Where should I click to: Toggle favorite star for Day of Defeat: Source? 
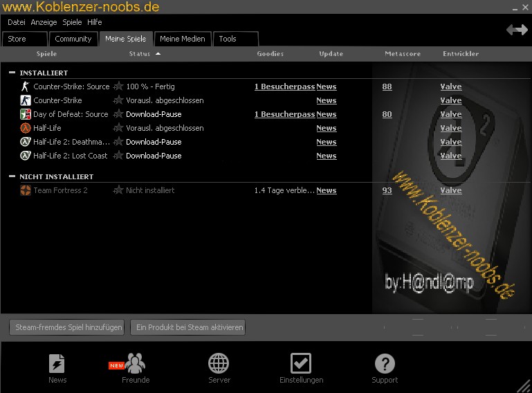click(118, 114)
